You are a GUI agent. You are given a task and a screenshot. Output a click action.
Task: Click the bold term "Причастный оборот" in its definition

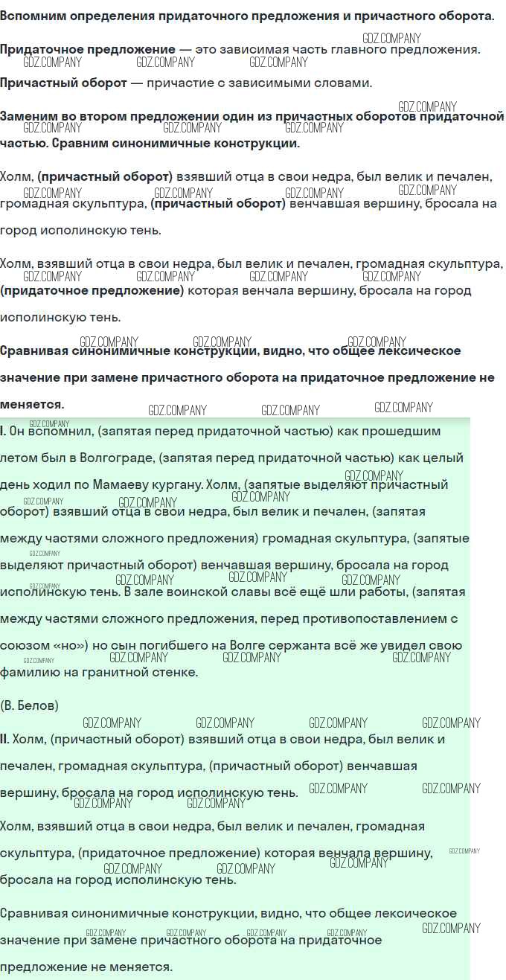(63, 83)
